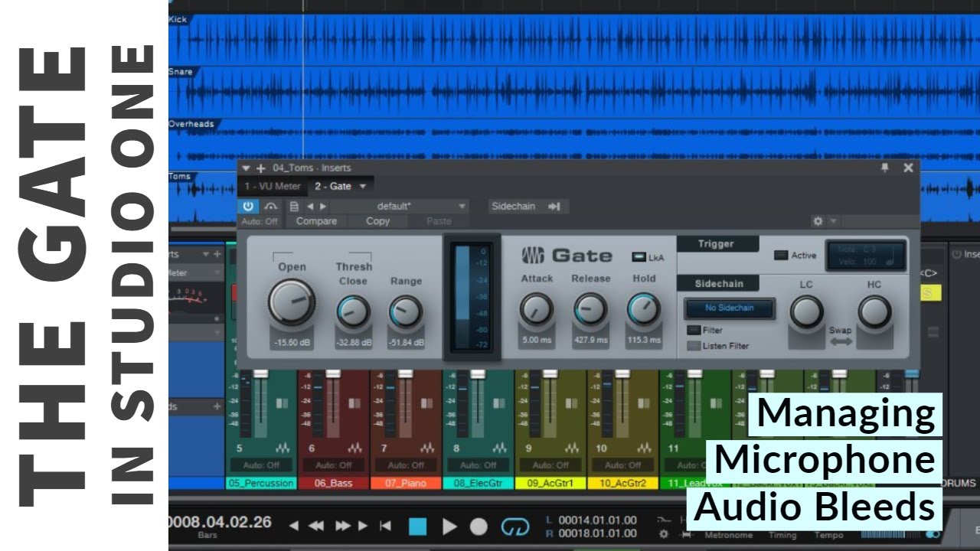
Task: Click the Close threshold knob
Action: (x=353, y=312)
